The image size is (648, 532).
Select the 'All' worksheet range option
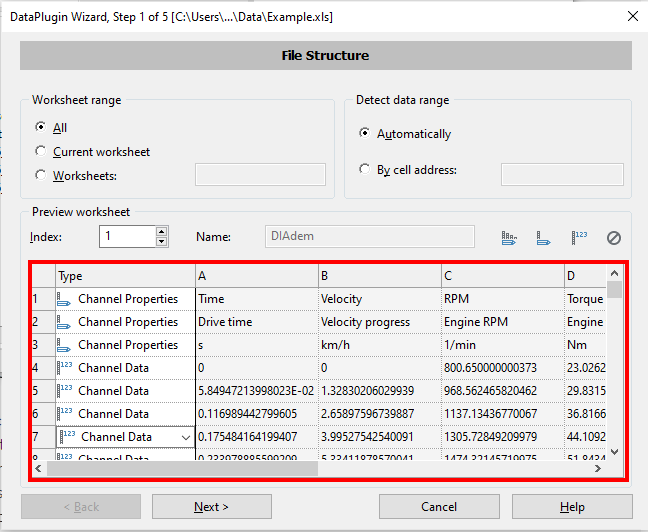click(x=40, y=128)
